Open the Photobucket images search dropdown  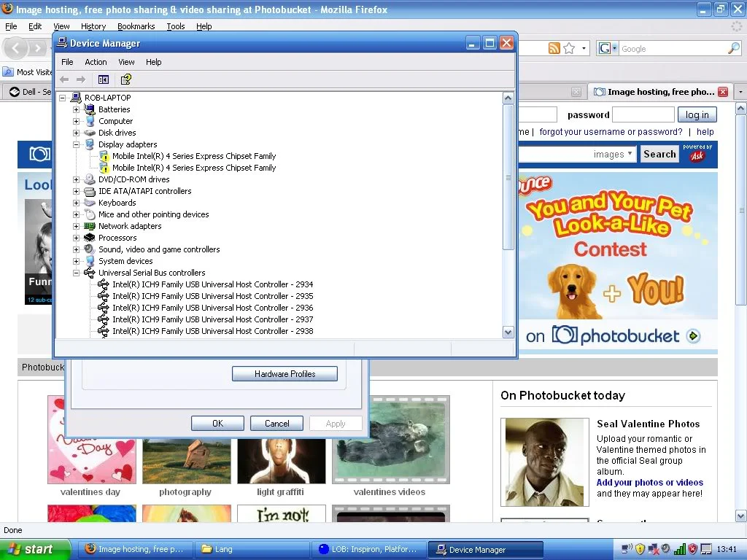pos(613,154)
